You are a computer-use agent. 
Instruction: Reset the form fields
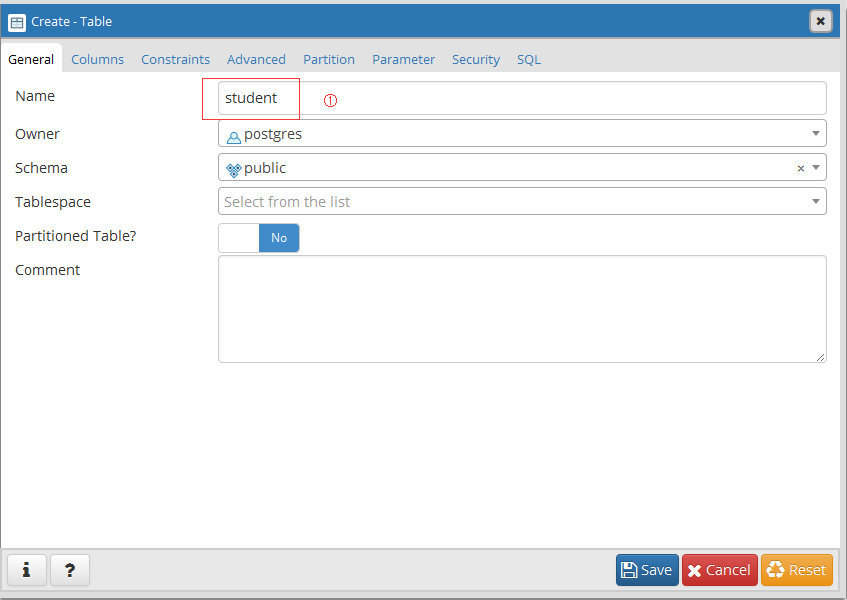[797, 570]
